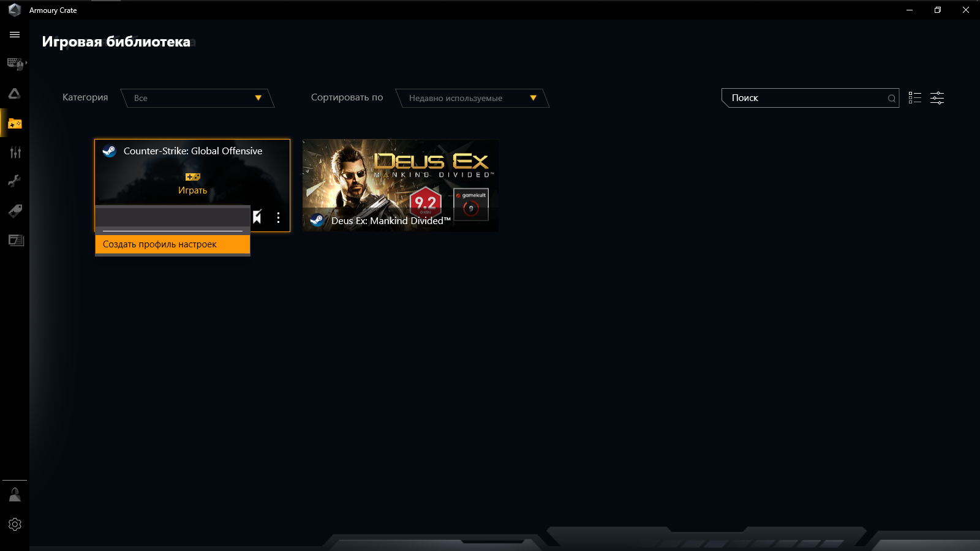Click the magnifier icon in the search box
980x551 pixels.
892,98
